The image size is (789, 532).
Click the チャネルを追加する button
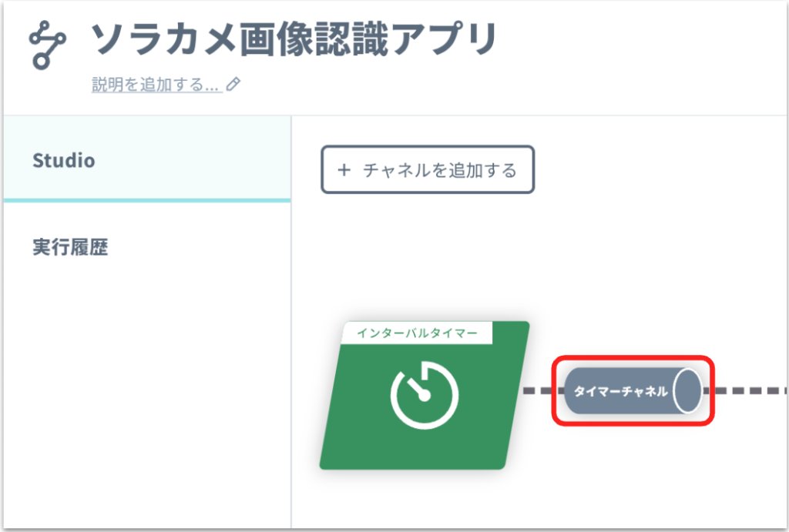[428, 170]
